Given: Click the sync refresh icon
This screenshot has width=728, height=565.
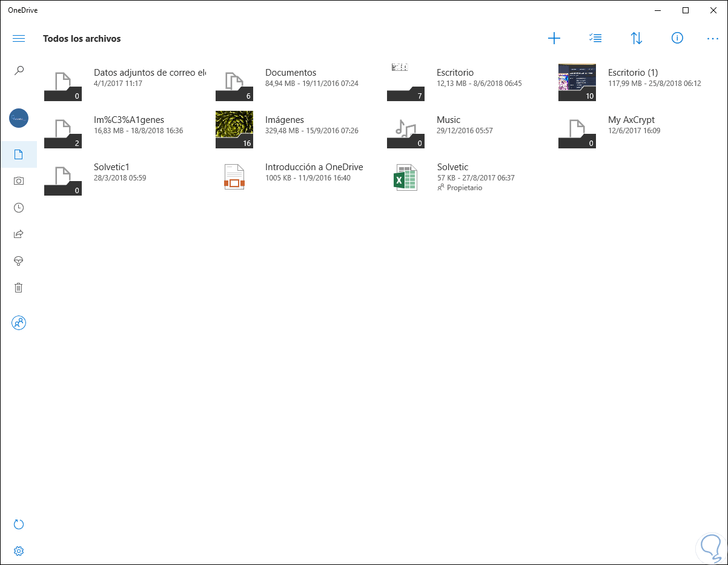Looking at the screenshot, I should pyautogui.click(x=19, y=524).
